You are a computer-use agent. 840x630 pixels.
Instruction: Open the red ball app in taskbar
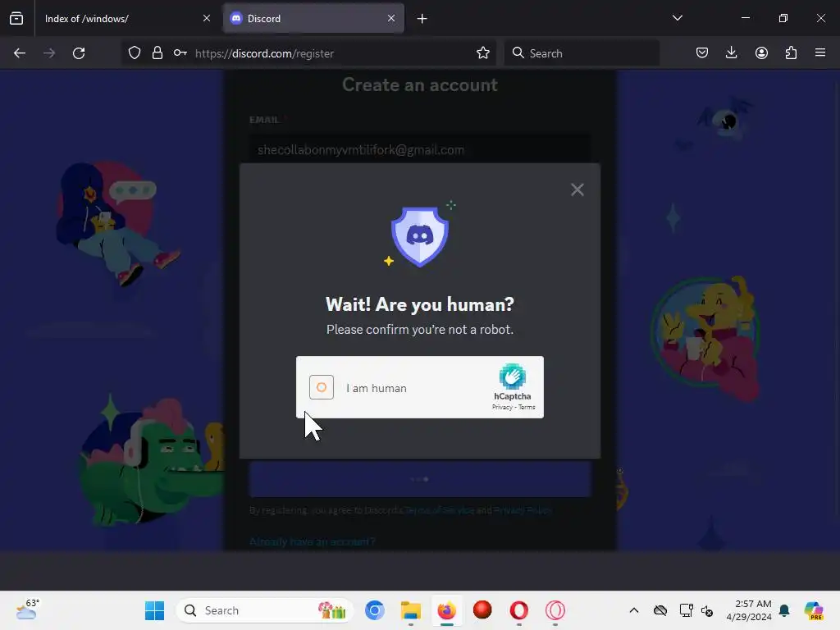coord(482,610)
